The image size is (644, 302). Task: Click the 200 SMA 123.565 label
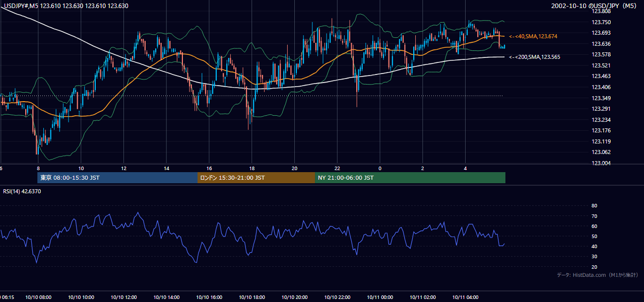(x=534, y=57)
